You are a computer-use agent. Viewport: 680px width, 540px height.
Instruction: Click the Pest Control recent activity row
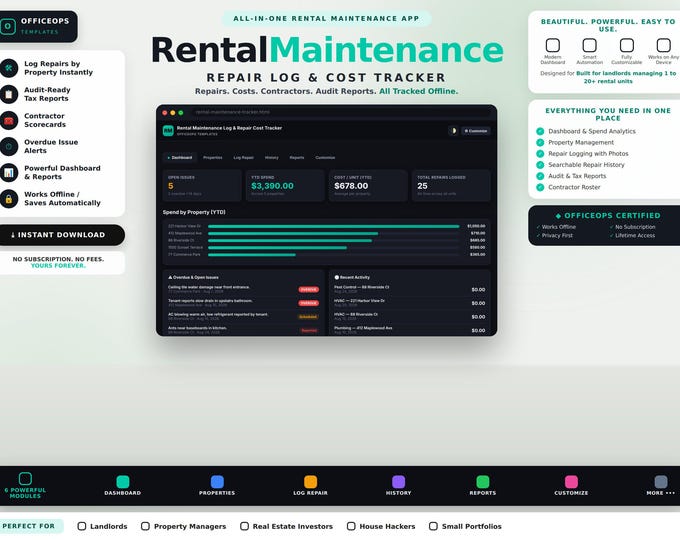(409, 289)
